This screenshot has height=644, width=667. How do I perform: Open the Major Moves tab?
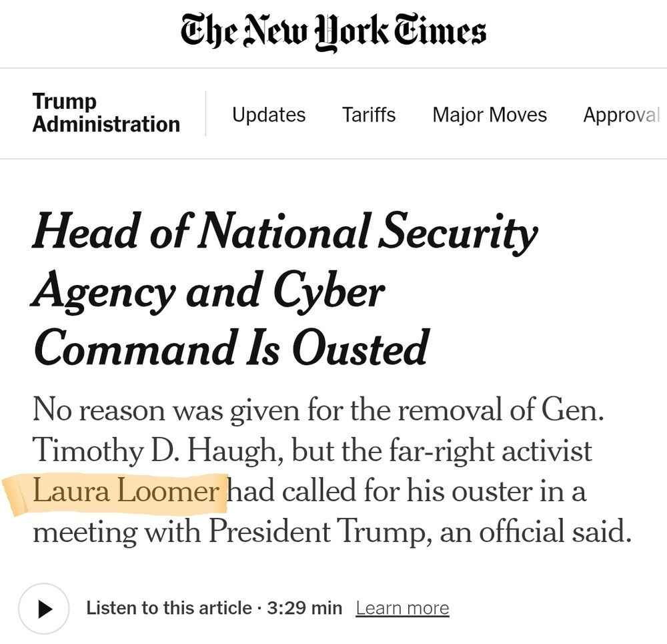(x=490, y=115)
